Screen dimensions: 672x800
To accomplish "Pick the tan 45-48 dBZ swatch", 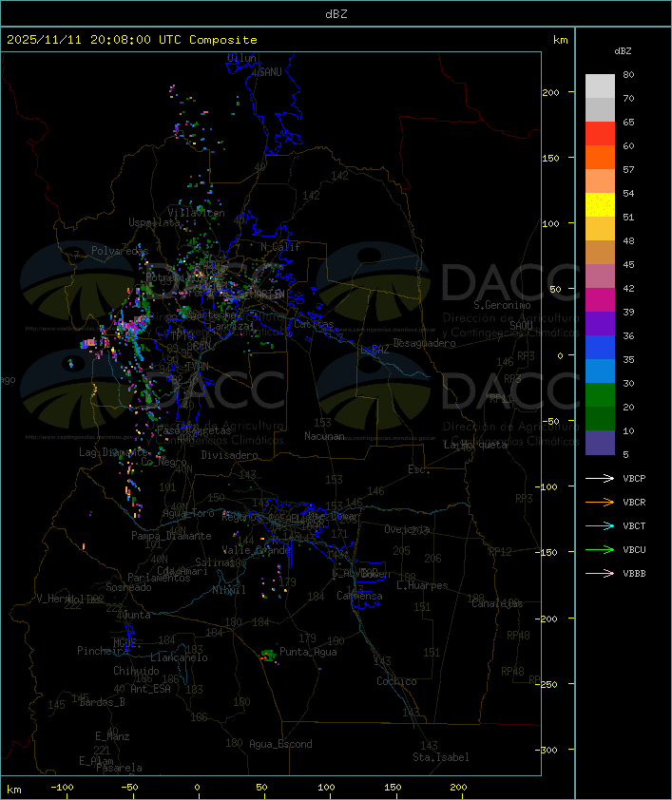I will (x=600, y=253).
